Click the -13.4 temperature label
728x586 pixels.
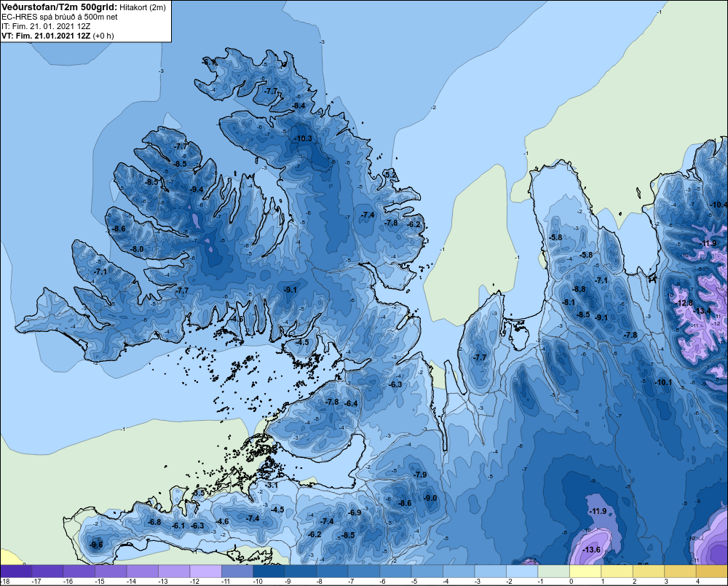[x=703, y=311]
